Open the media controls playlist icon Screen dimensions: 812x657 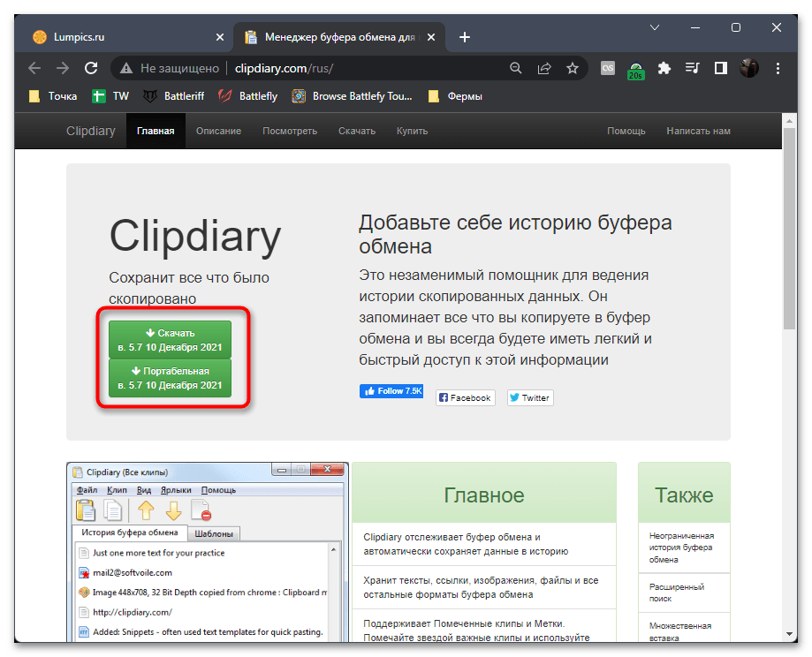coord(693,68)
